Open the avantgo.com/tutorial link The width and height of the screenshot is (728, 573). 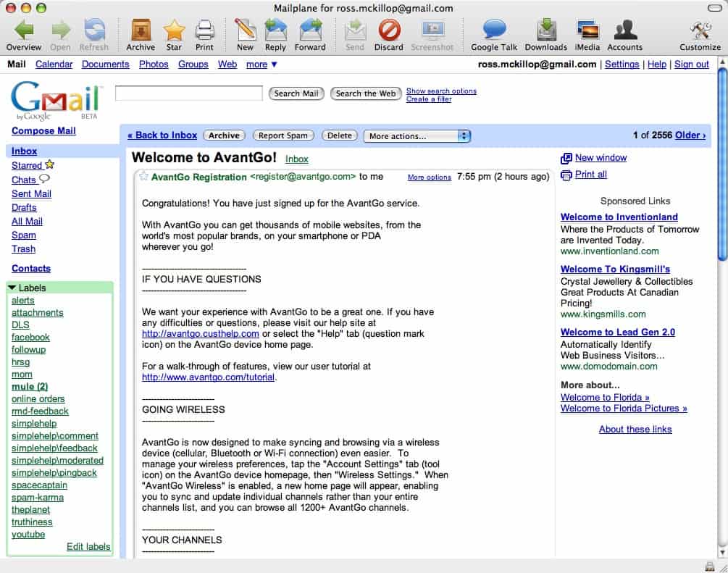(x=209, y=377)
